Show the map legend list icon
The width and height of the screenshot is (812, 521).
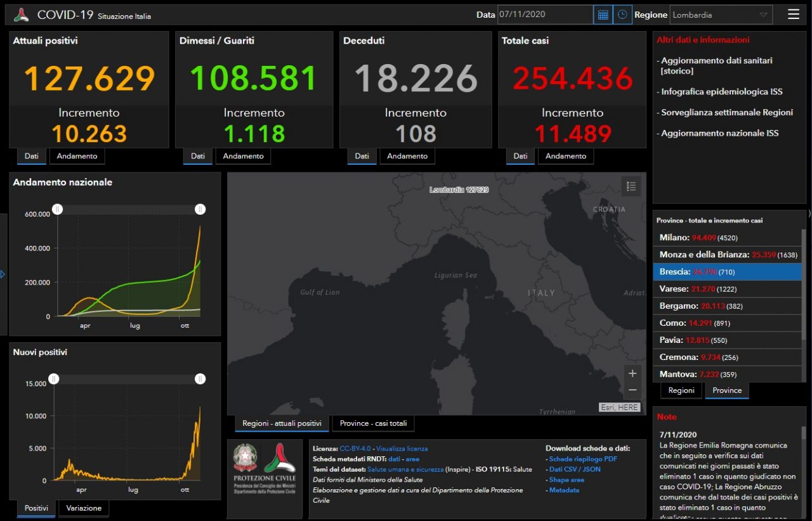(x=631, y=186)
